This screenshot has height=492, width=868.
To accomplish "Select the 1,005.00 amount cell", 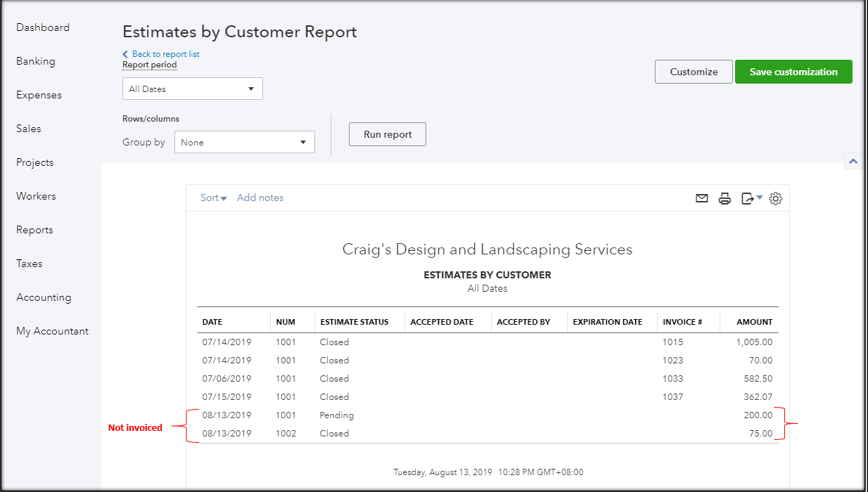I will tap(754, 342).
